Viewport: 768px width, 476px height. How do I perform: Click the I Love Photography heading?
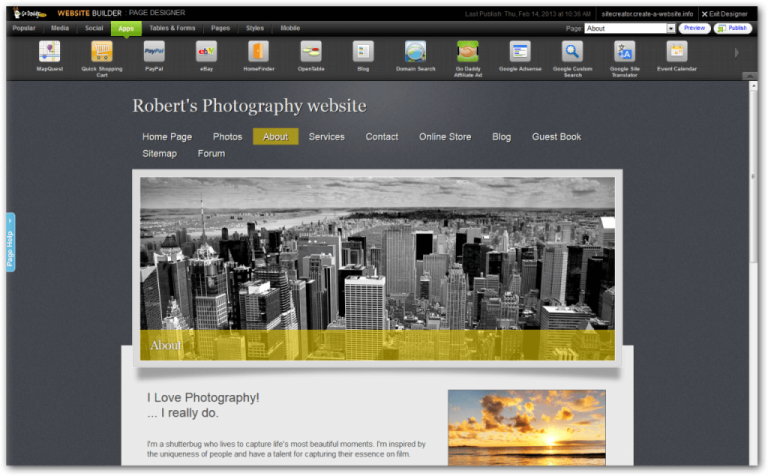(203, 405)
